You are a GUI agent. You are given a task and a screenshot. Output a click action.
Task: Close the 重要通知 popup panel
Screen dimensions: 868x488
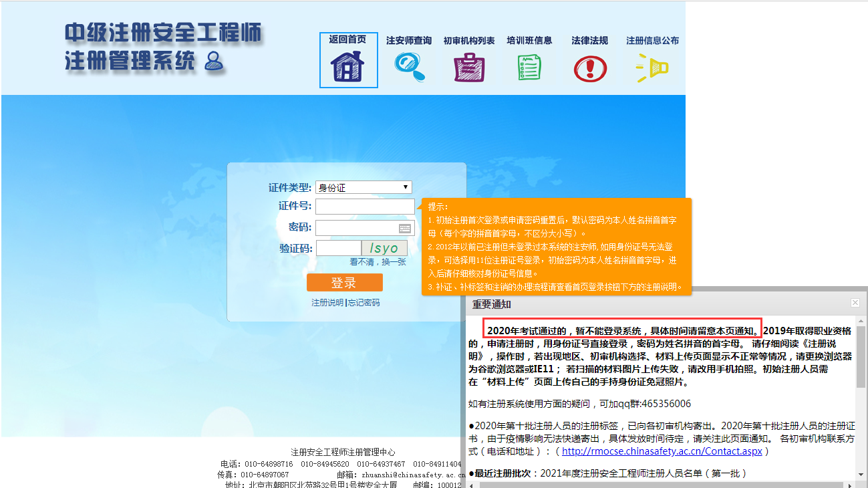click(855, 303)
